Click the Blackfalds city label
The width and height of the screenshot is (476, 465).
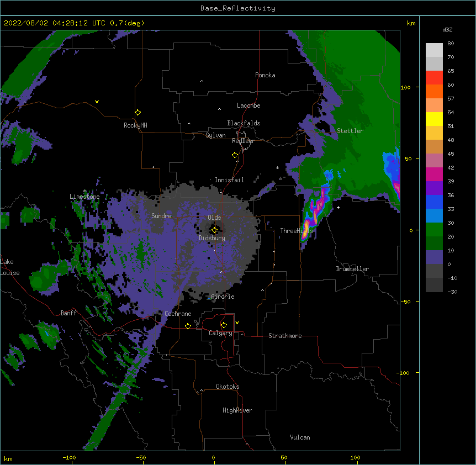pyautogui.click(x=244, y=123)
